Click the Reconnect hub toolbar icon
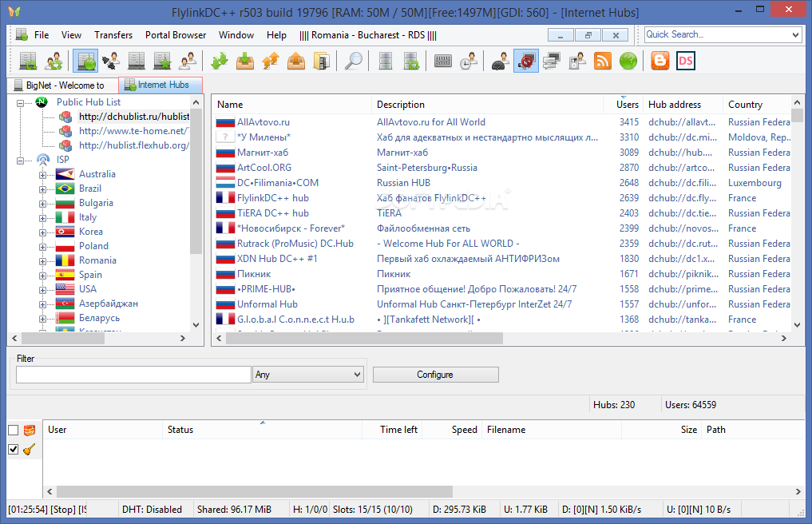The width and height of the screenshot is (812, 524). tap(28, 62)
